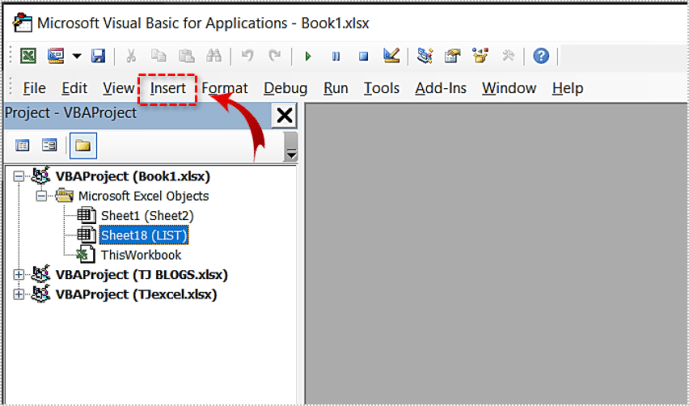Select VBAProject (Book1.xlsx) tree item
Screen dimensions: 689x406
pyautogui.click(x=133, y=176)
